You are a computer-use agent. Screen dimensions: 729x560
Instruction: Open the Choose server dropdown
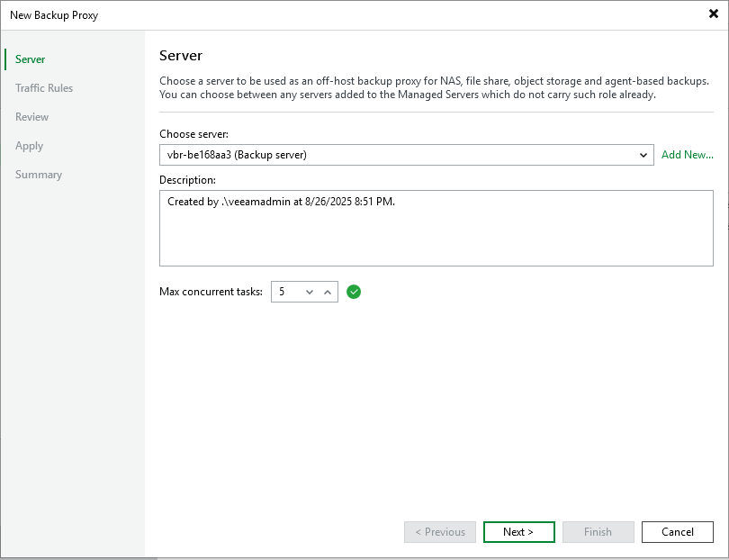click(643, 155)
